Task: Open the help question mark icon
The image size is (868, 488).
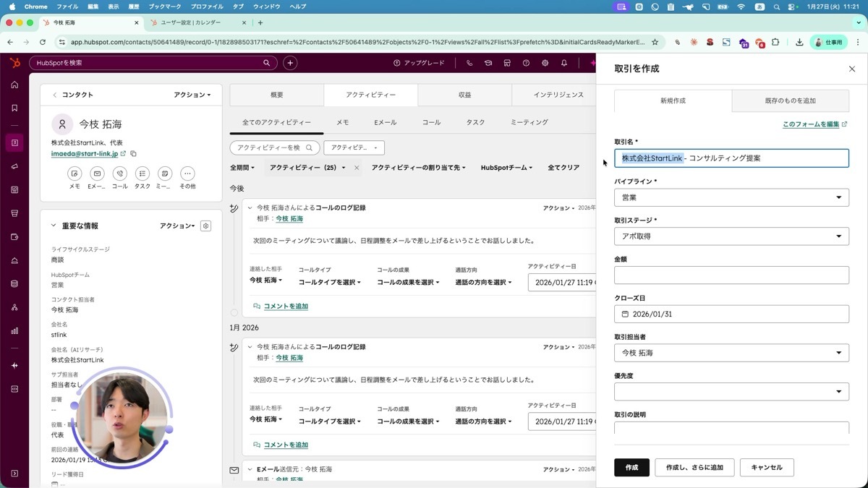Action: [x=526, y=63]
